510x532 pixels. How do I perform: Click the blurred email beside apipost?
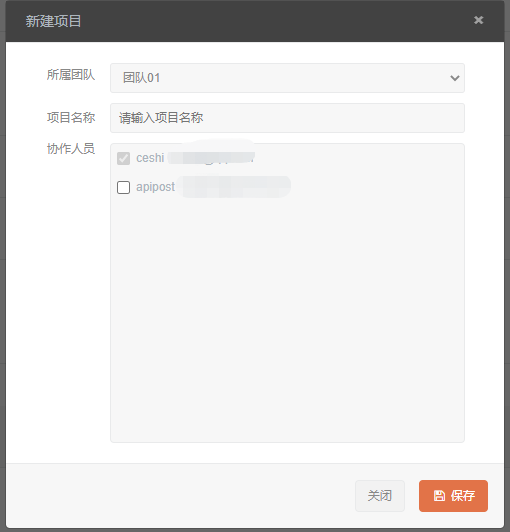click(x=234, y=187)
